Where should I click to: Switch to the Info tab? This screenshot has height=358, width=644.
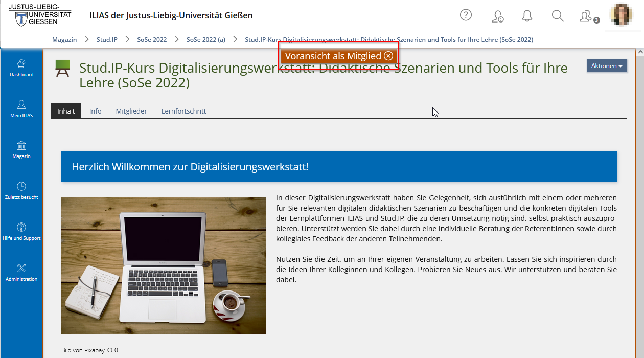[x=95, y=111]
